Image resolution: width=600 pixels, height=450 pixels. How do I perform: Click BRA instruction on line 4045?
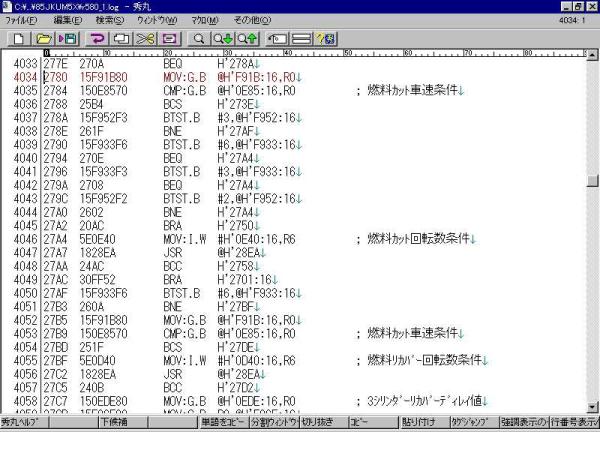tap(173, 226)
